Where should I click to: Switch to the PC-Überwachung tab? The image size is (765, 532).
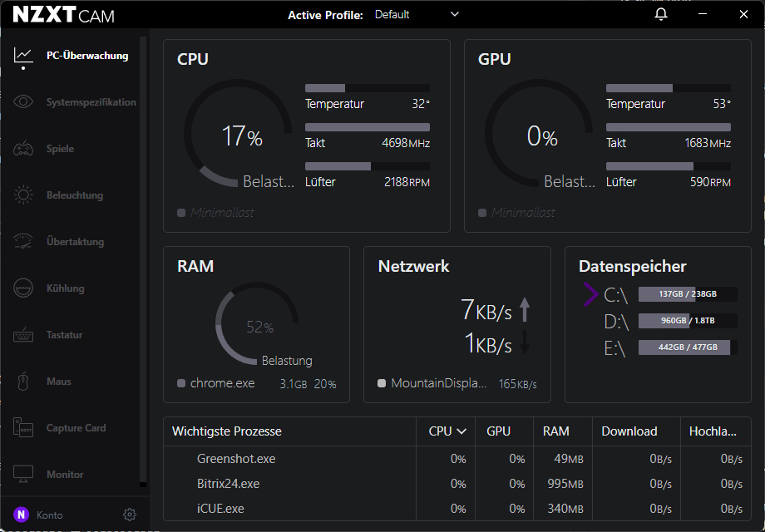[86, 56]
